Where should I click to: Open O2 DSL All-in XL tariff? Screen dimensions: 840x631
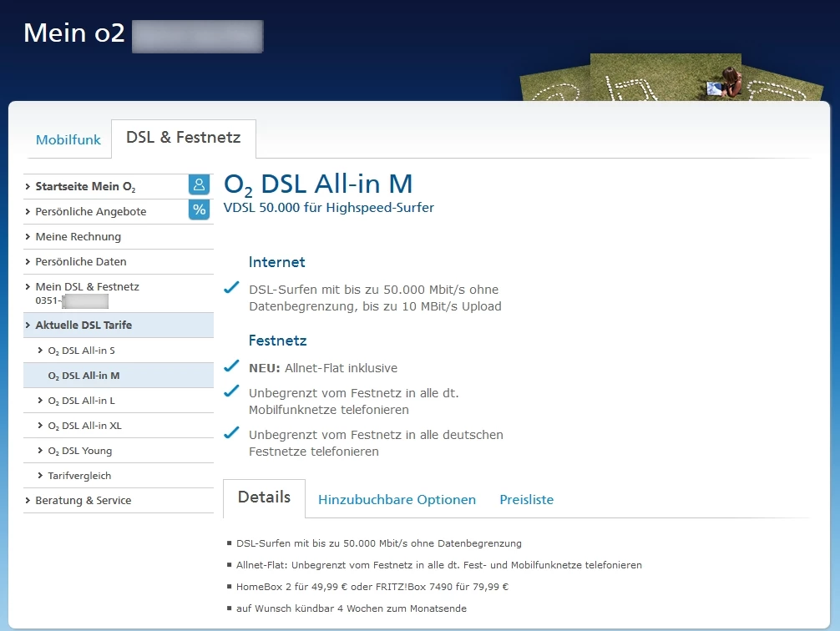84,426
